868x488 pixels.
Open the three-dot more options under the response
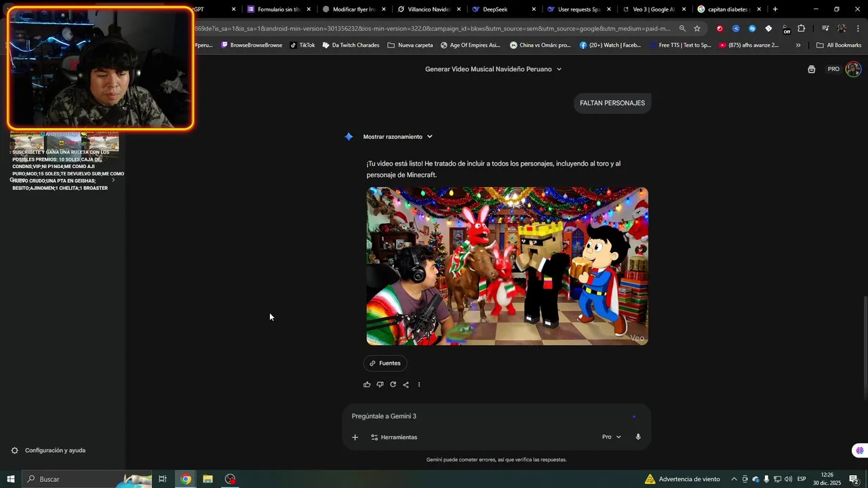click(x=419, y=384)
